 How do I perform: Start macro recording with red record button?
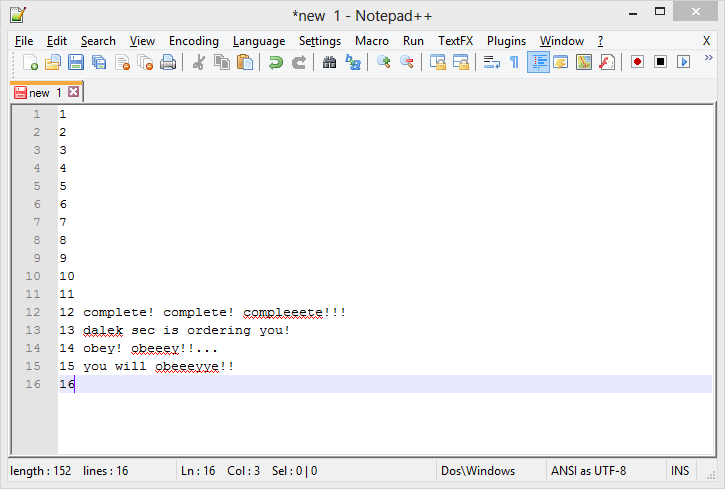click(x=637, y=62)
